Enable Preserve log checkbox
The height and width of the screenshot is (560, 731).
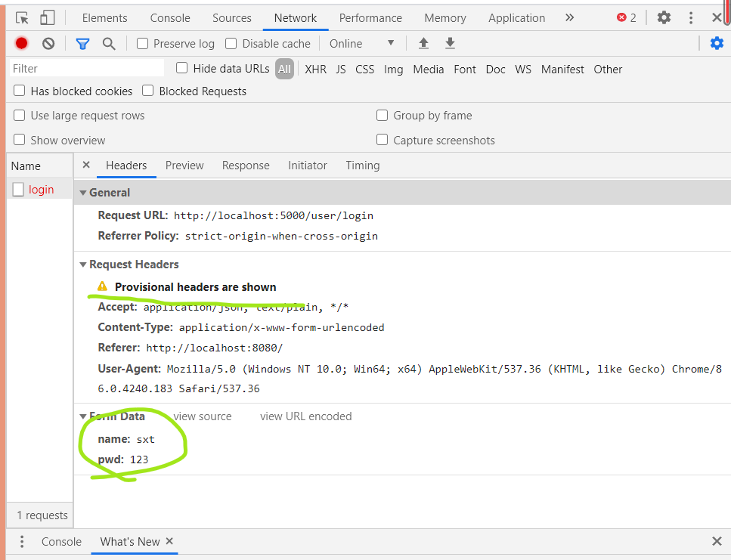pos(143,43)
